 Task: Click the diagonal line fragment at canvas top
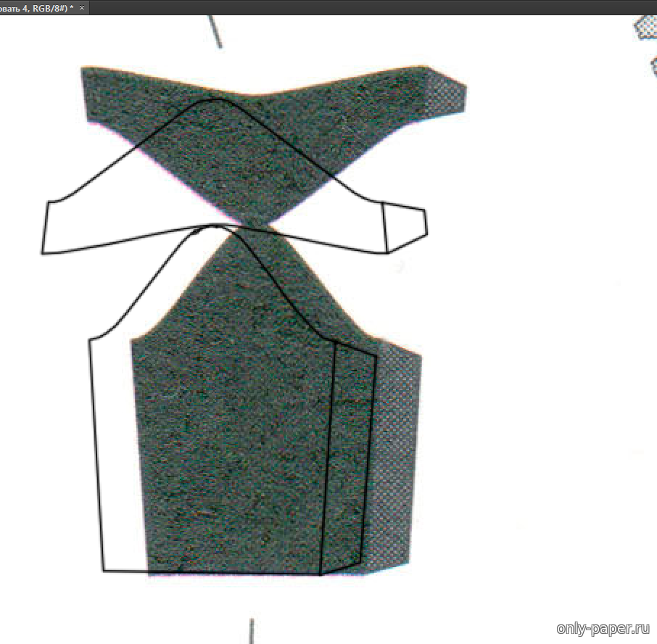pos(215,30)
